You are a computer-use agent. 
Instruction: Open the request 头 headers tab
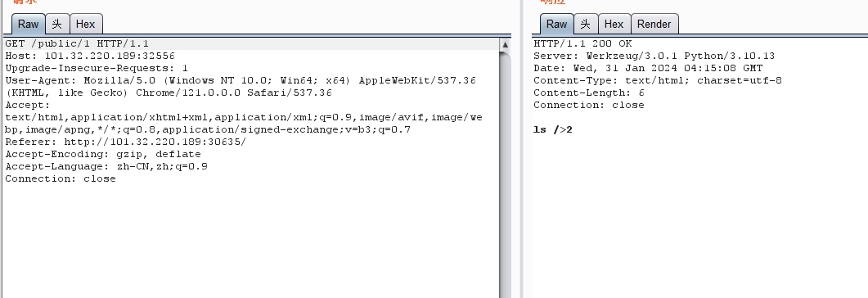[57, 24]
